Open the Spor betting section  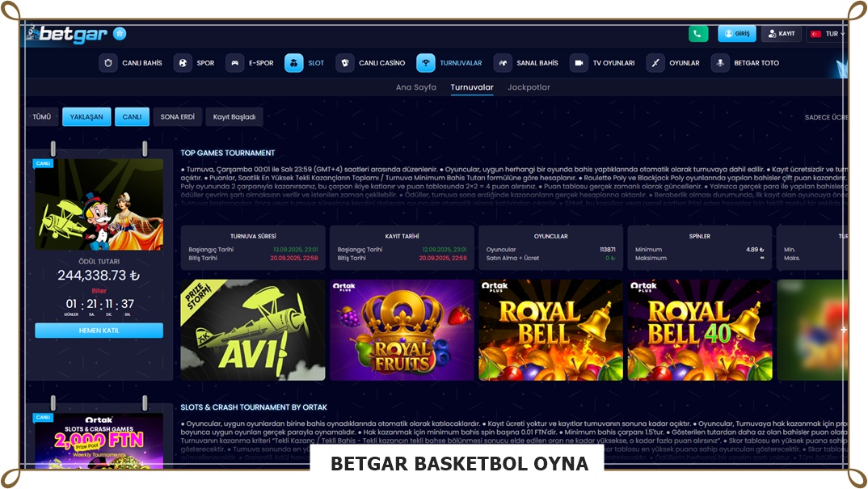pos(195,63)
